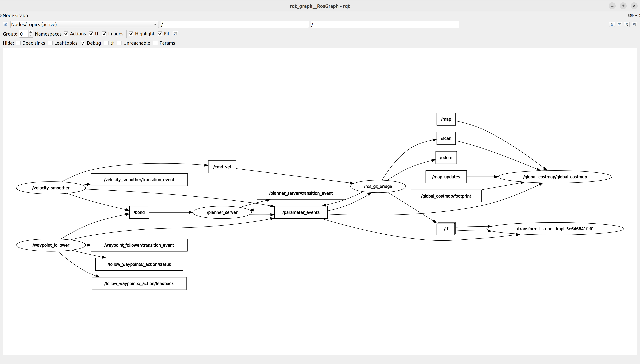Enable the hide tf checkbox
This screenshot has height=364, width=640.
[x=106, y=43]
